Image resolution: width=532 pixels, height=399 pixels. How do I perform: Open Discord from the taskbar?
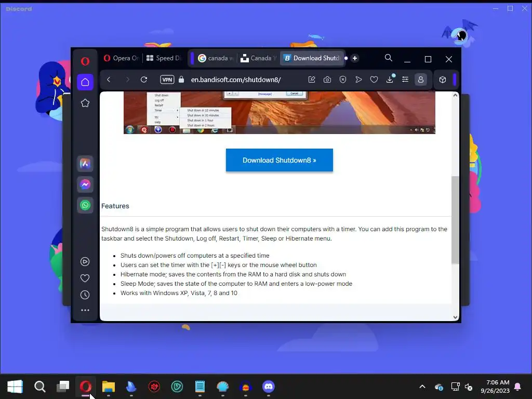click(269, 387)
